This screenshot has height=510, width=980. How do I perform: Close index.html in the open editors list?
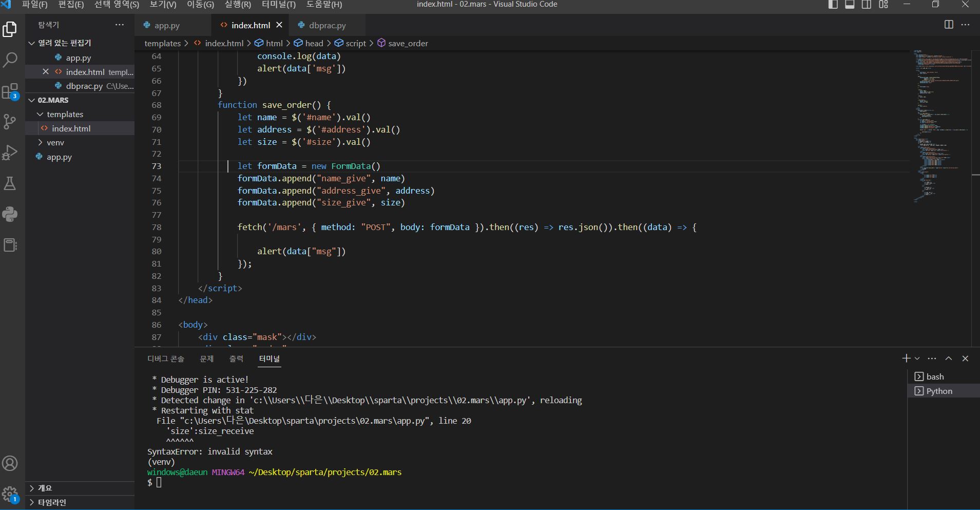point(46,72)
